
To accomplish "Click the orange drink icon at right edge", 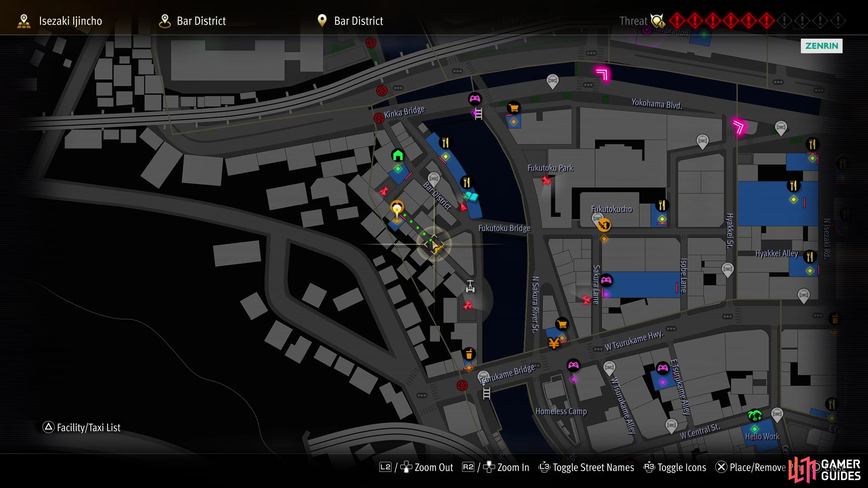I will [835, 319].
